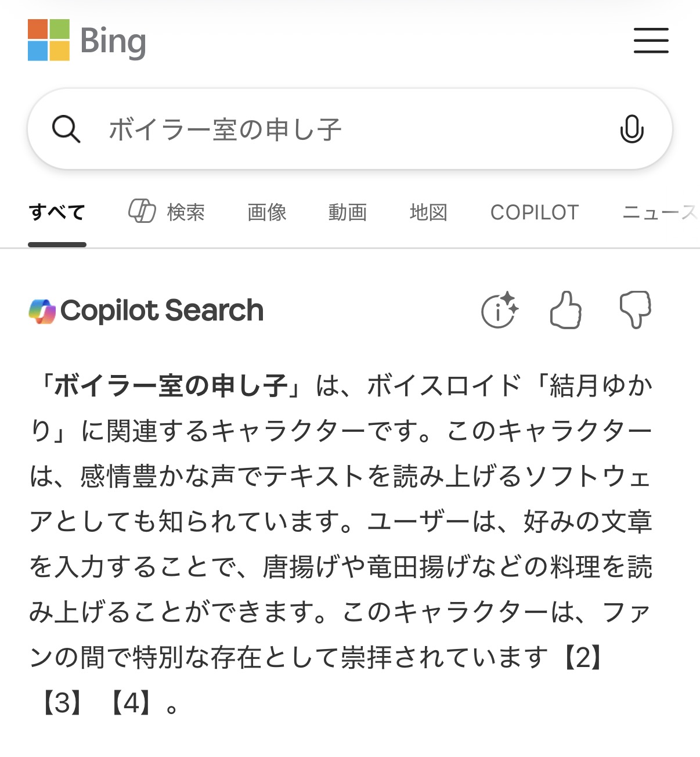Viewport: 700px width, 757px height.
Task: Click the Copilot icon beside 検索 tab
Action: click(142, 211)
